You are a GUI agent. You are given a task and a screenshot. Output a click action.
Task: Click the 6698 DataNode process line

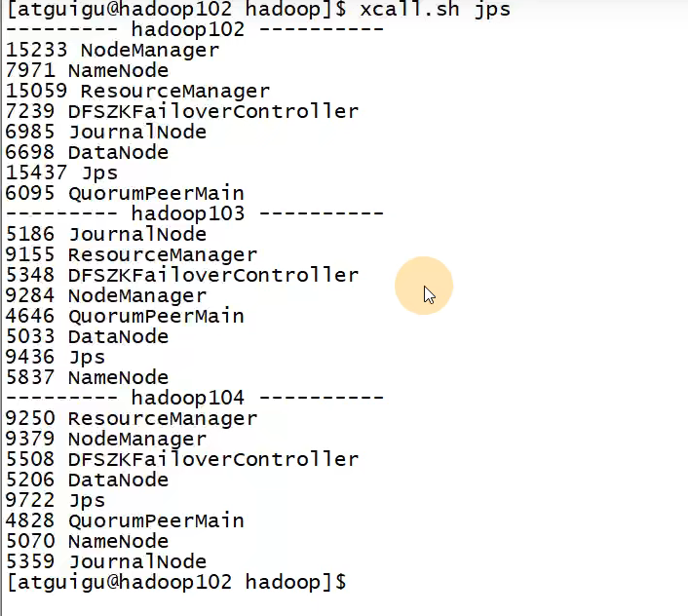(x=87, y=152)
